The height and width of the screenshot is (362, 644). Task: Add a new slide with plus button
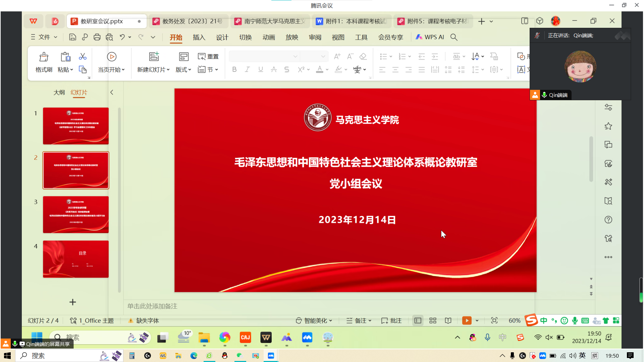point(73,302)
